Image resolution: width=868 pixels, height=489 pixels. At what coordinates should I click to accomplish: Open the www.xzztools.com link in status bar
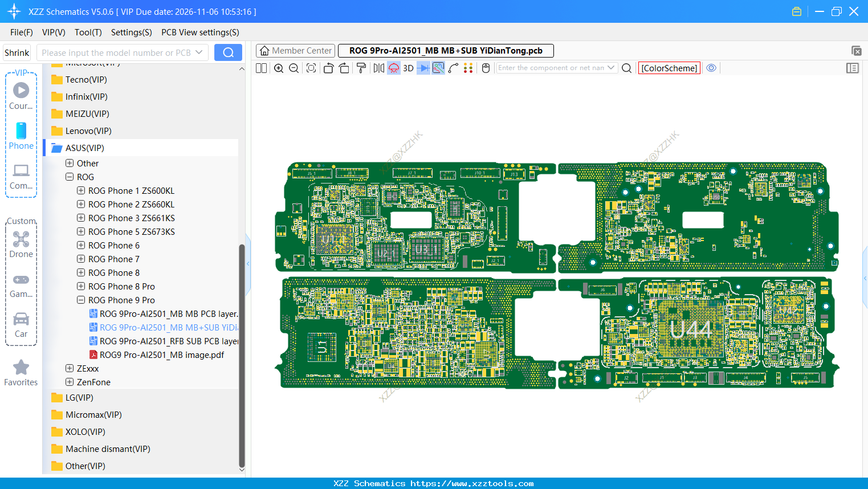click(x=472, y=483)
